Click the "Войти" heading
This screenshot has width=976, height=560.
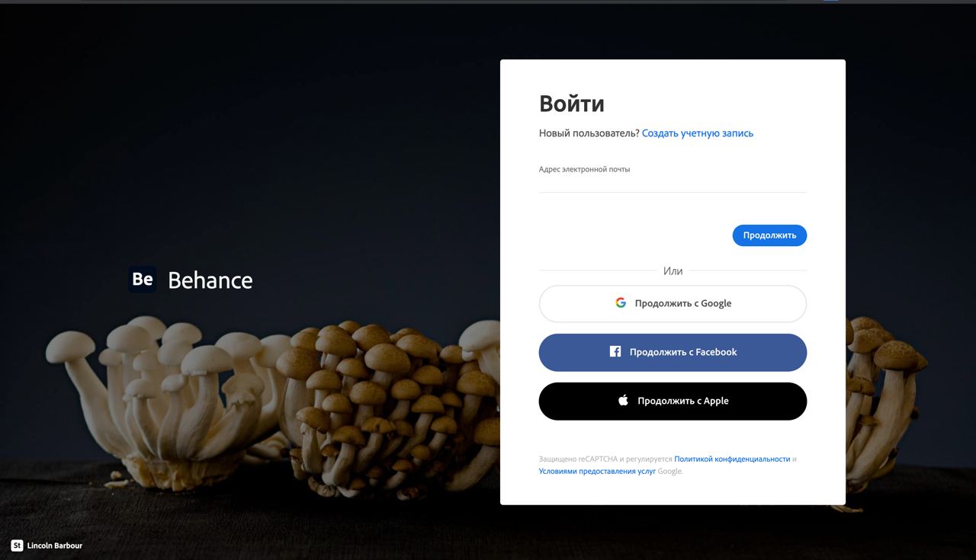point(572,104)
